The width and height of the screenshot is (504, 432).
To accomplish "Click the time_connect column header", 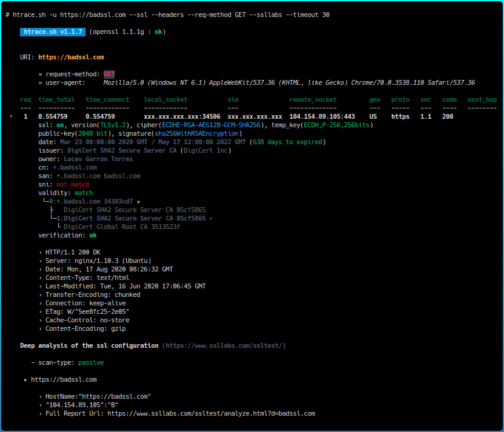I will tap(107, 99).
